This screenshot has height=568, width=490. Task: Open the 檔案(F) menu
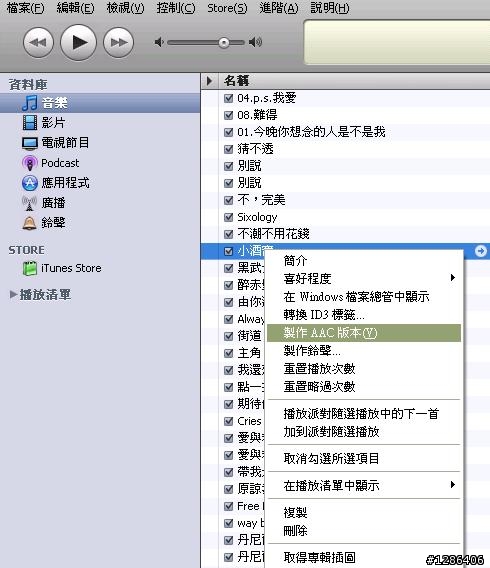pos(25,8)
